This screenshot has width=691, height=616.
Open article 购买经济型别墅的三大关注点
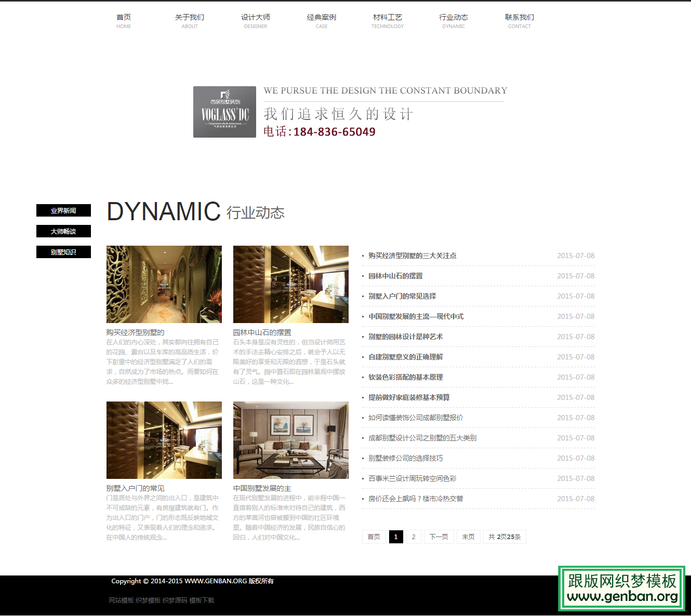click(x=413, y=255)
